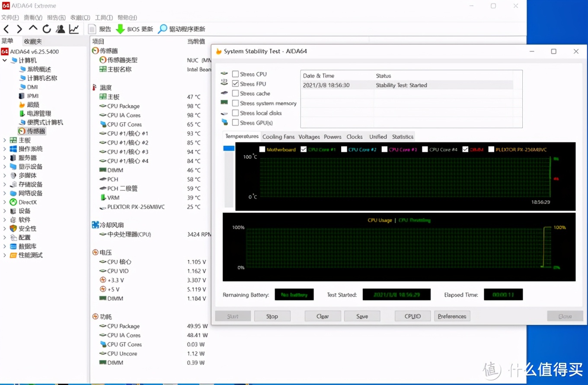Open the report page icon in toolbar

click(92, 29)
